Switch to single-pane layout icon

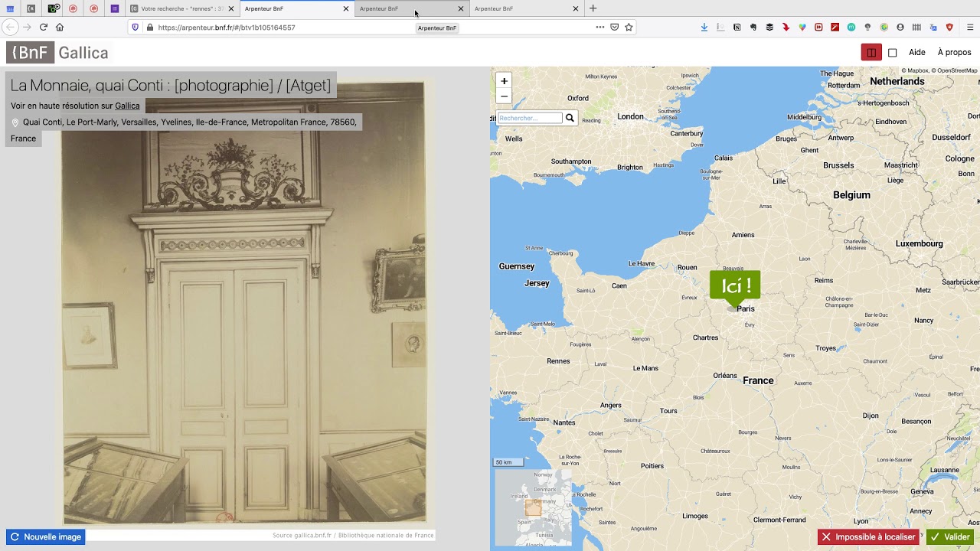[892, 53]
